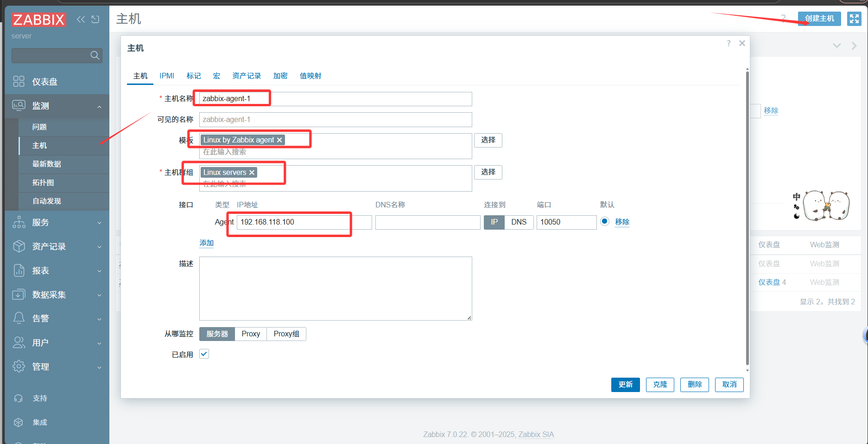
Task: Switch to the 资产记录 tab in dialog
Action: click(x=247, y=76)
